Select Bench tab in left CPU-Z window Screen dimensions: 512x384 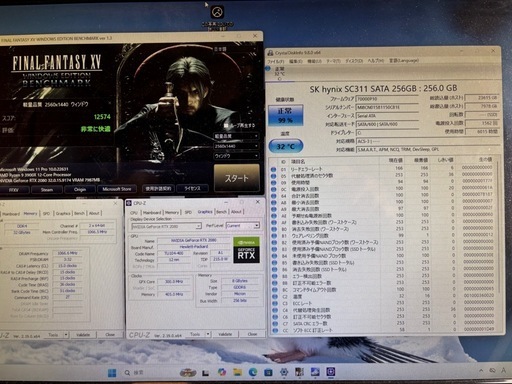point(79,213)
